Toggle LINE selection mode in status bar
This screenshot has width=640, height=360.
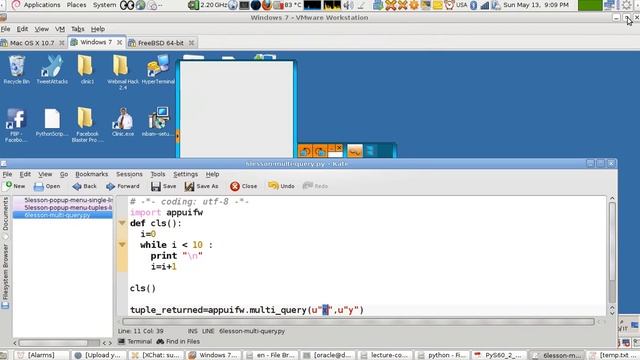(x=208, y=331)
